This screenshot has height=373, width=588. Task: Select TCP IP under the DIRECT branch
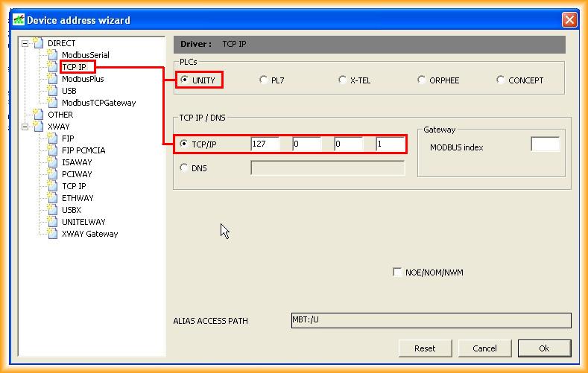pyautogui.click(x=74, y=67)
